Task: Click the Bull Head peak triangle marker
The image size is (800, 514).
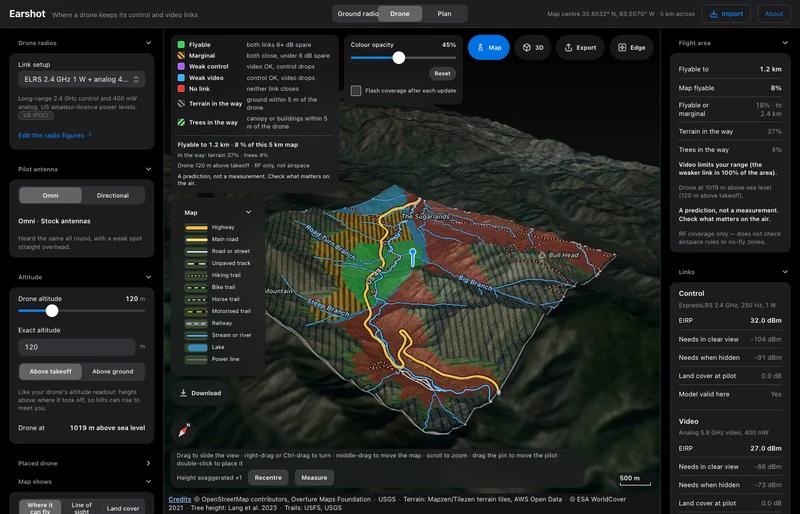Action: point(542,254)
